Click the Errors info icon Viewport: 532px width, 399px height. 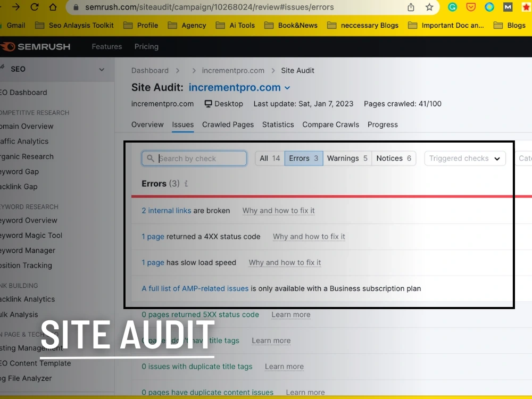point(186,184)
